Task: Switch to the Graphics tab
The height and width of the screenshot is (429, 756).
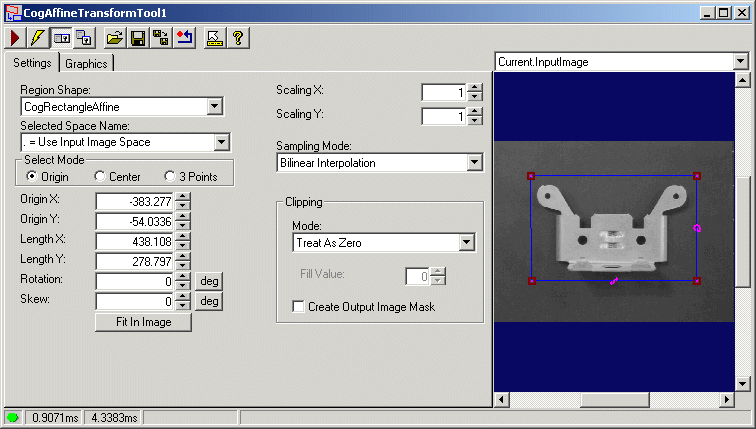Action: (86, 64)
